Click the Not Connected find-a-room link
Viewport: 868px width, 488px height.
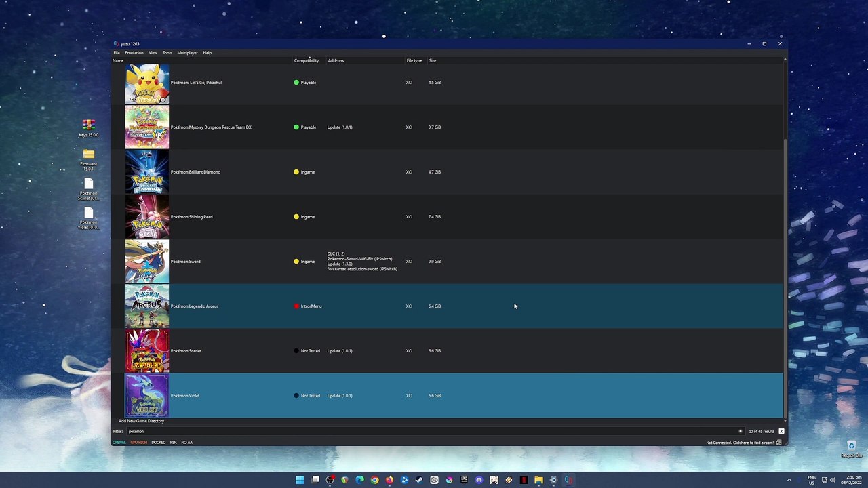click(739, 443)
